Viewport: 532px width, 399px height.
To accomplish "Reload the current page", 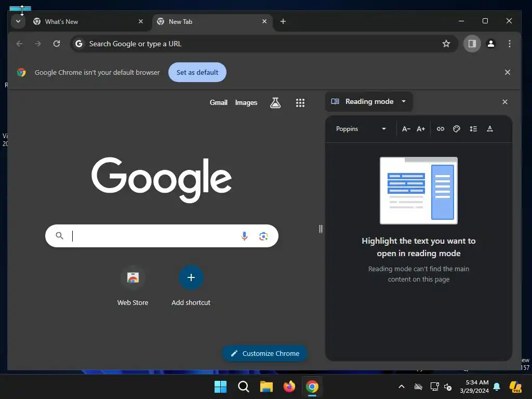I will coord(57,44).
